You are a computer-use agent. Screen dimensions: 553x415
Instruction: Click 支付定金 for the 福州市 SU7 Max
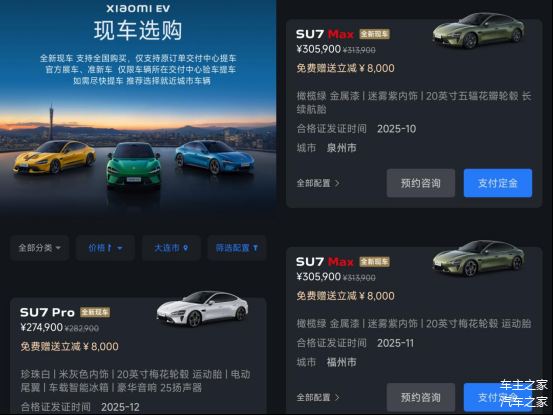click(498, 397)
